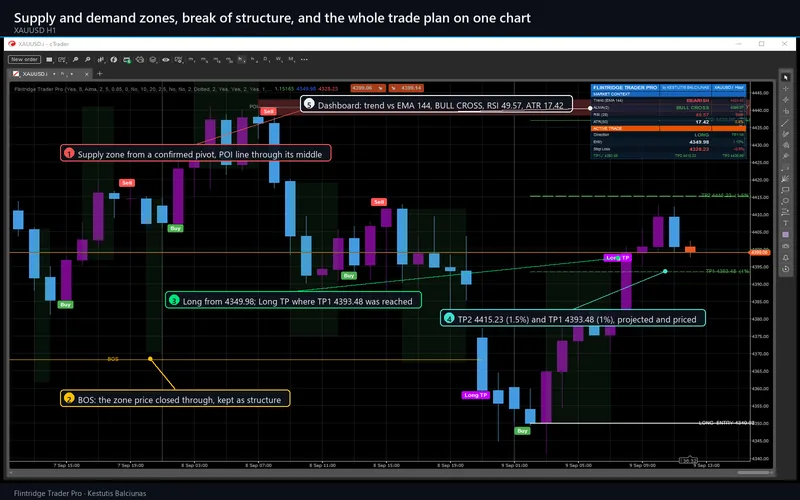Open the purple drawing color swatch
The width and height of the screenshot is (800, 500).
[x=786, y=235]
